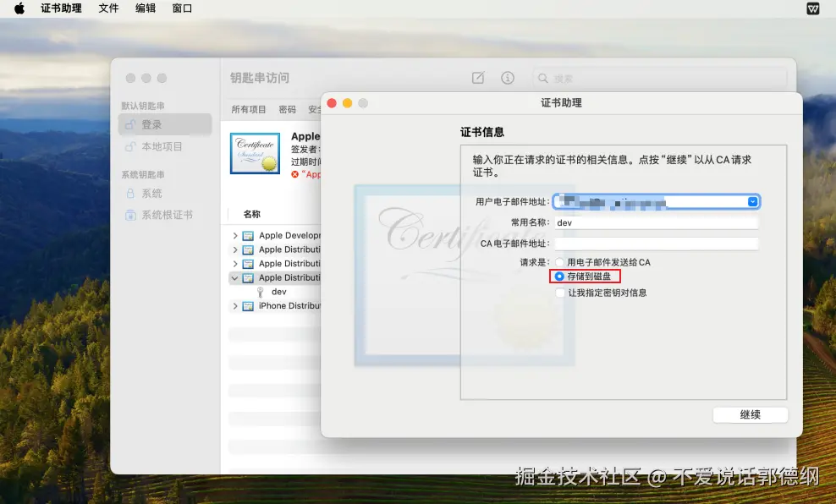Click the WPS icon in menu bar
The image size is (836, 504).
(812, 8)
